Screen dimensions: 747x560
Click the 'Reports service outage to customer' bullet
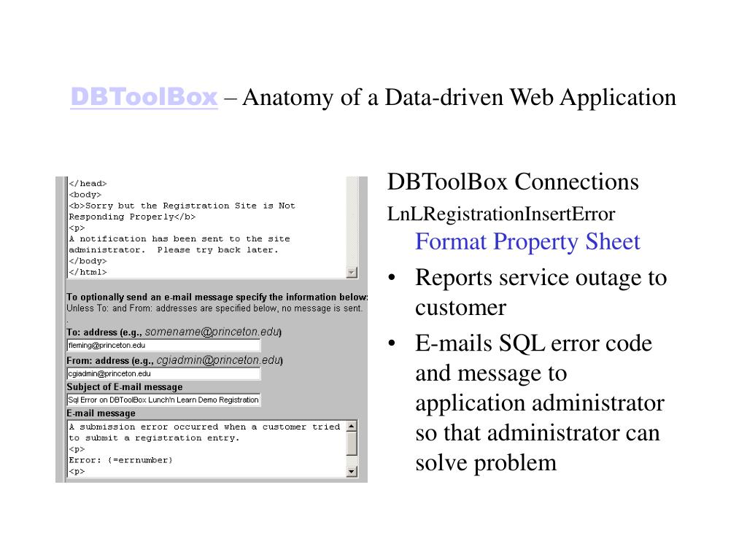541,292
